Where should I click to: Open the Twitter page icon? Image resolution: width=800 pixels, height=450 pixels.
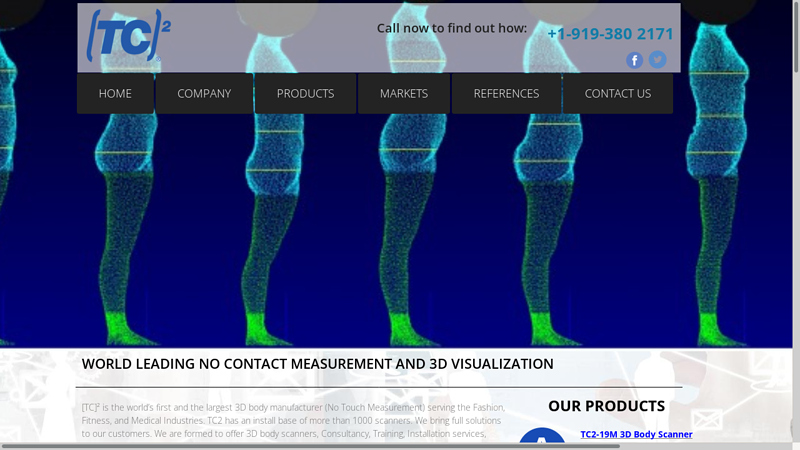658,60
